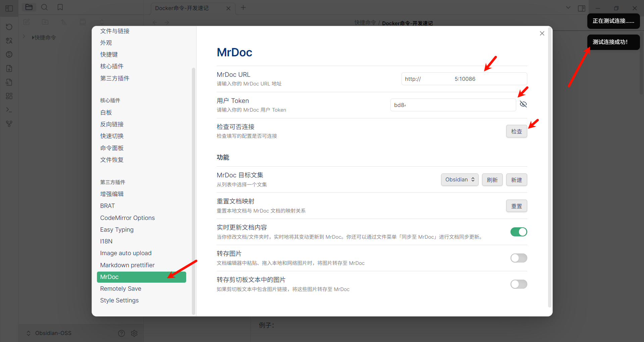Click the smiley face ribbon icon
Screen dimensions: 644x342
[9, 54]
